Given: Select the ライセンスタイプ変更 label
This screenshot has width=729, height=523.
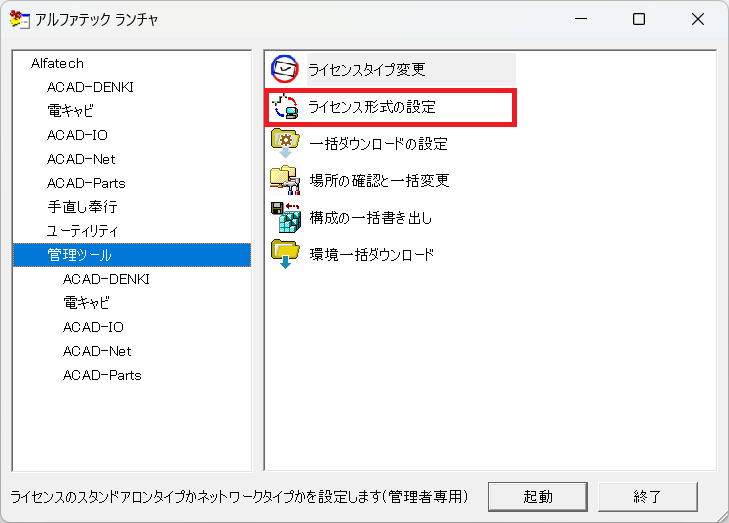Looking at the screenshot, I should click(367, 69).
